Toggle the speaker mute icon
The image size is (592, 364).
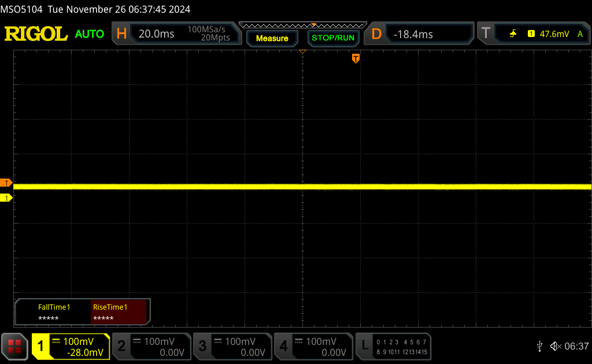coord(555,346)
